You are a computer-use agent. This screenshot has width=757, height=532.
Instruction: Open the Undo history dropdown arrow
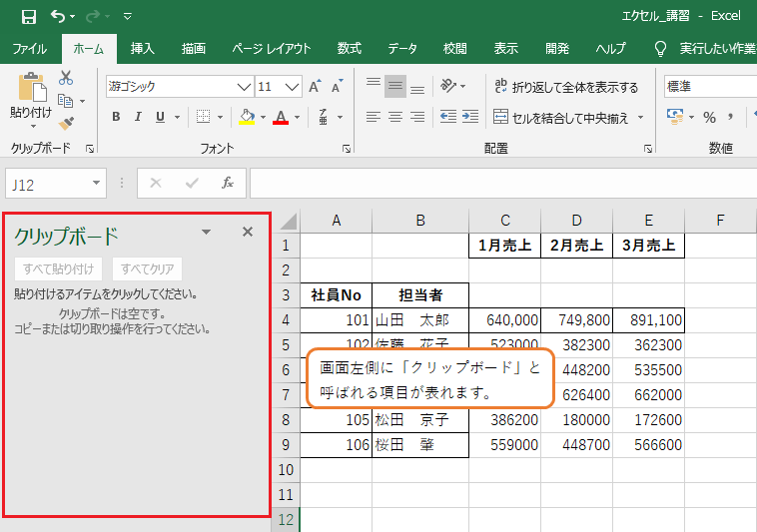tap(73, 17)
